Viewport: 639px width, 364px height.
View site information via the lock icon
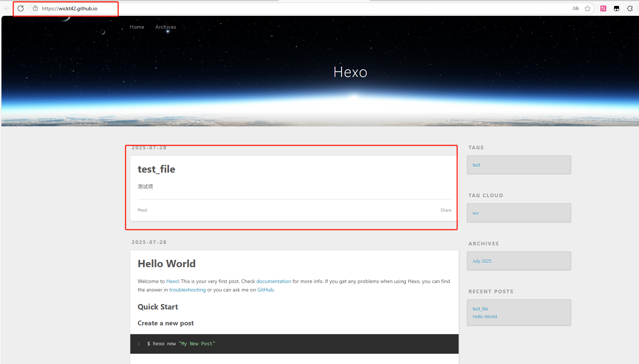[x=35, y=8]
